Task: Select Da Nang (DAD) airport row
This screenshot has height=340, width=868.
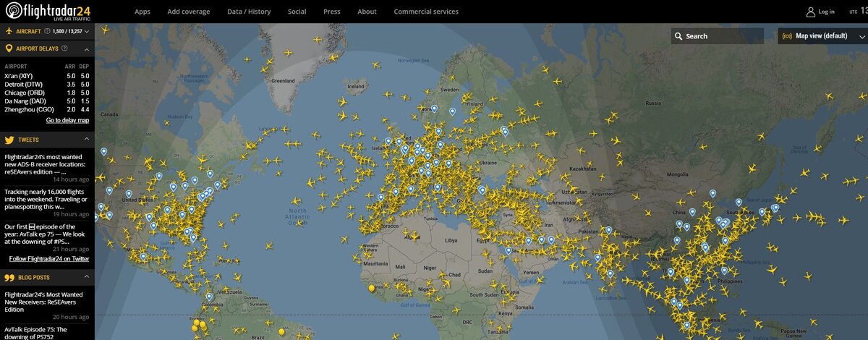Action: point(47,101)
